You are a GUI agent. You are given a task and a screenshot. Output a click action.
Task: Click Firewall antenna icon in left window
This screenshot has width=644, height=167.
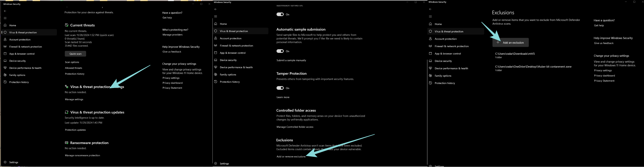[5, 47]
